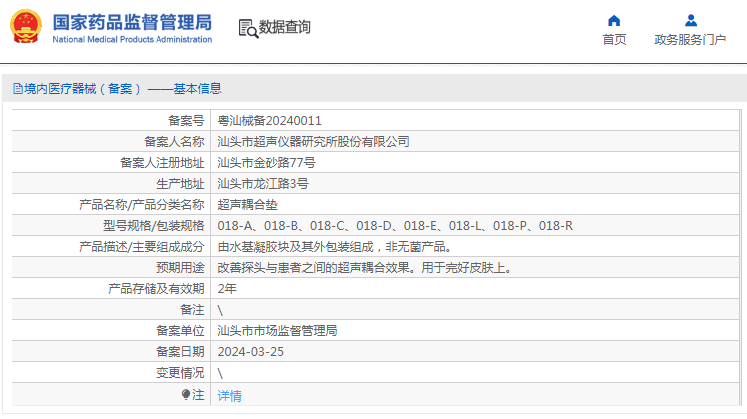Open the 政务服务门户 menu item
This screenshot has height=419, width=747.
click(690, 40)
